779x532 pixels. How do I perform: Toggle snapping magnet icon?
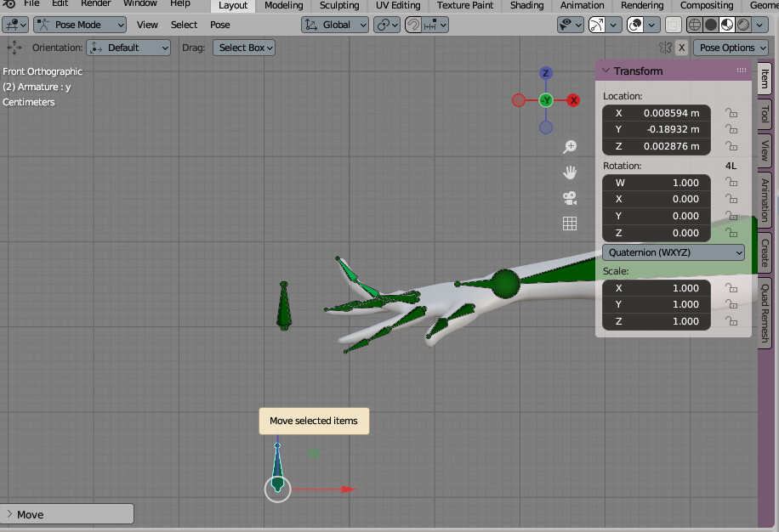pos(413,25)
